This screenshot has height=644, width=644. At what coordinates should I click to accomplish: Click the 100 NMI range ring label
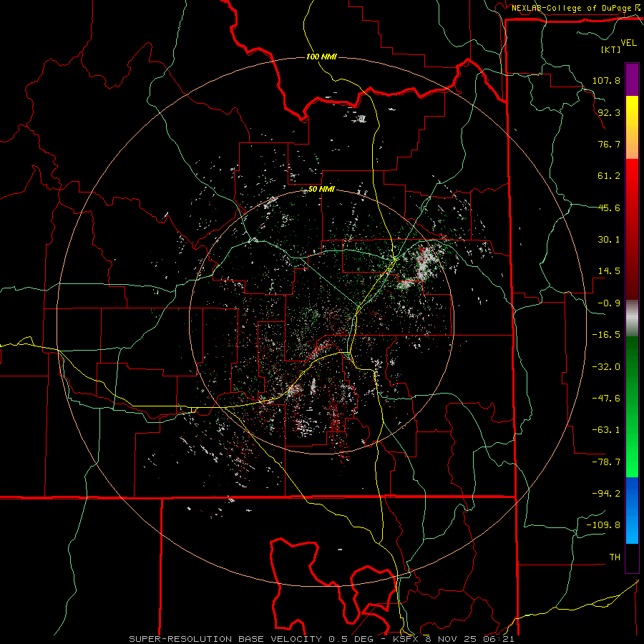[321, 57]
